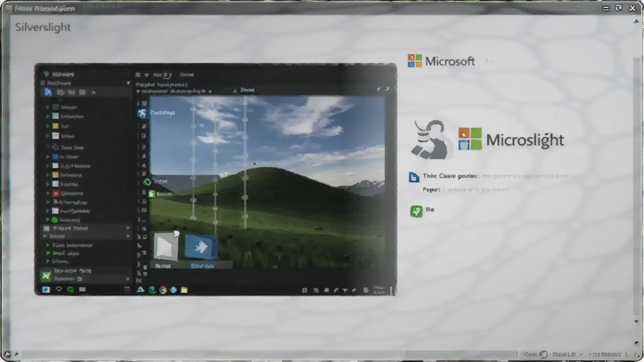Screen dimensions: 644x362
Task: Expand the left tree row with green circle icon
Action: (x=48, y=220)
